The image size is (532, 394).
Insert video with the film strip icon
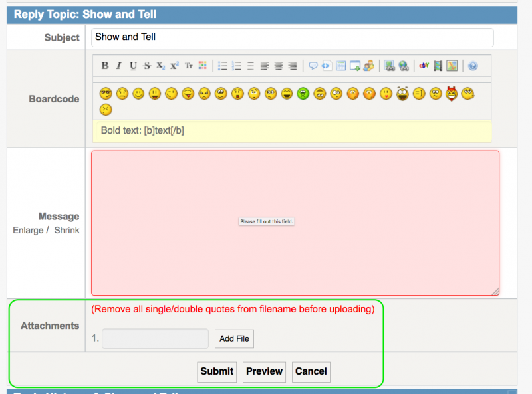[438, 66]
